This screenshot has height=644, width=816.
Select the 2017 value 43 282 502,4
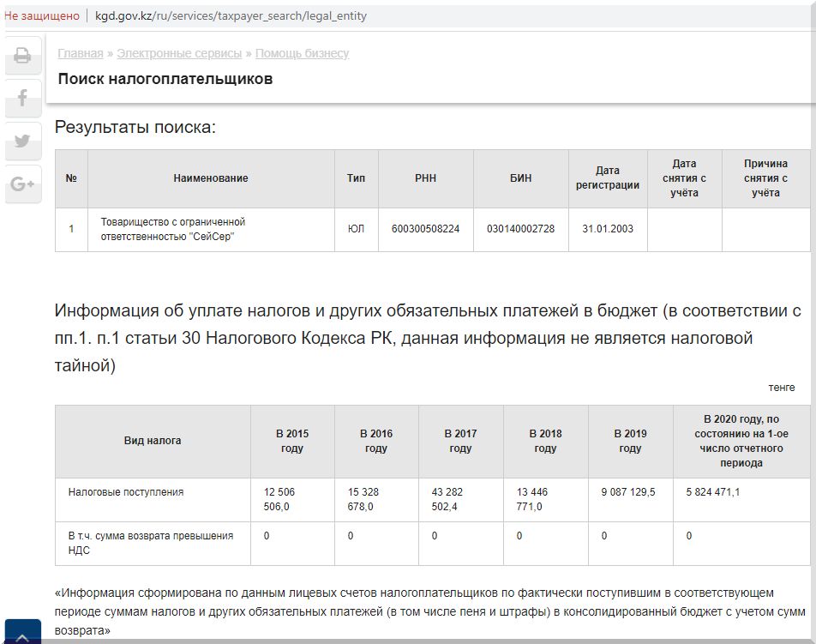(x=447, y=500)
